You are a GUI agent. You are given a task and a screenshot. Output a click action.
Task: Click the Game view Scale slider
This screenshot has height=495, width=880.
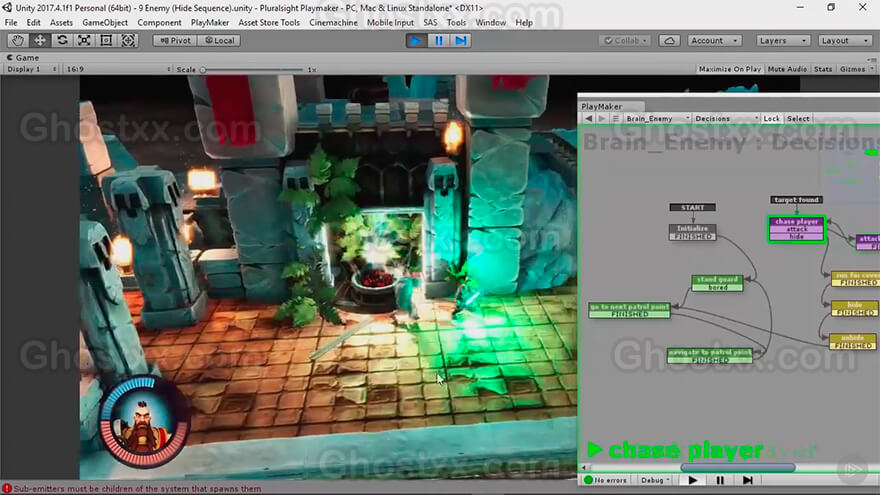pos(251,70)
